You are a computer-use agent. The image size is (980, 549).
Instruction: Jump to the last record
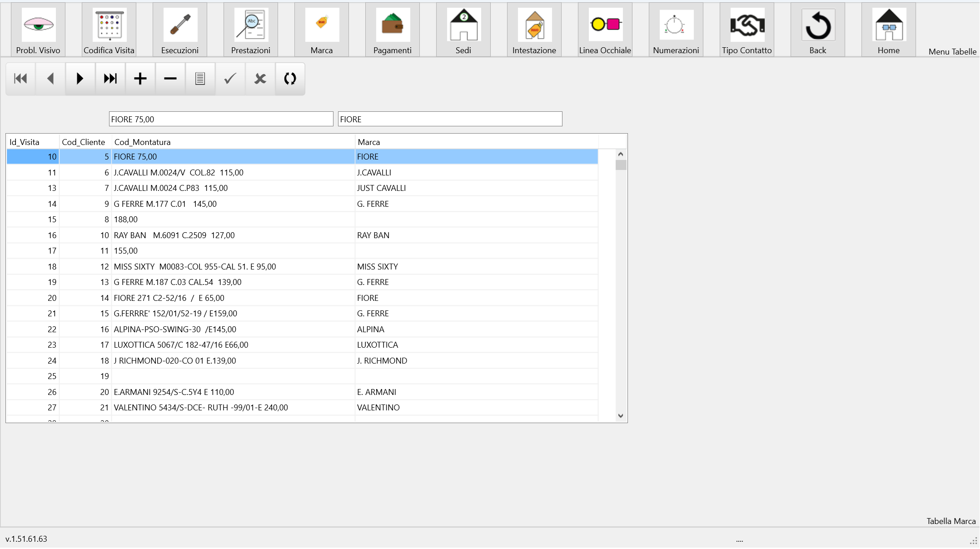[110, 79]
